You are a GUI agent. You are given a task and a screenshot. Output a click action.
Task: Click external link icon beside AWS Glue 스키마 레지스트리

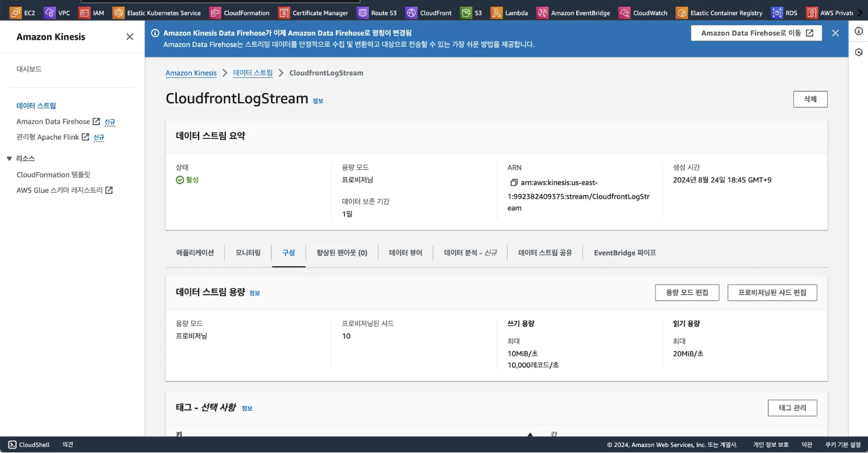109,190
